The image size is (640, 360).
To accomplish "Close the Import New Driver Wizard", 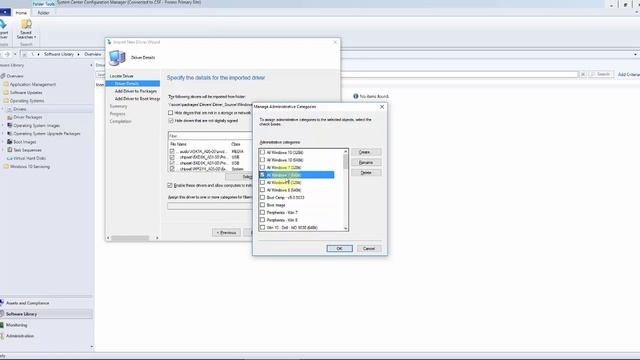I will coord(336,42).
